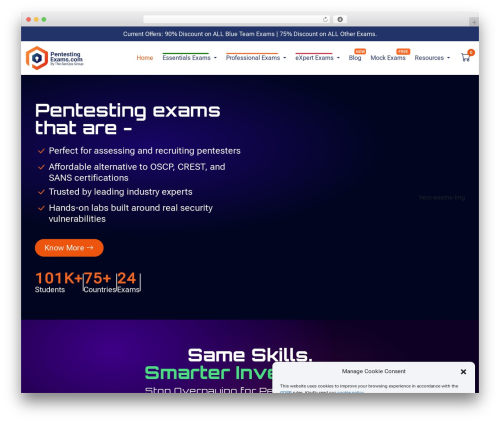
Task: Expand the arrow beside Professional Exams
Action: point(285,58)
